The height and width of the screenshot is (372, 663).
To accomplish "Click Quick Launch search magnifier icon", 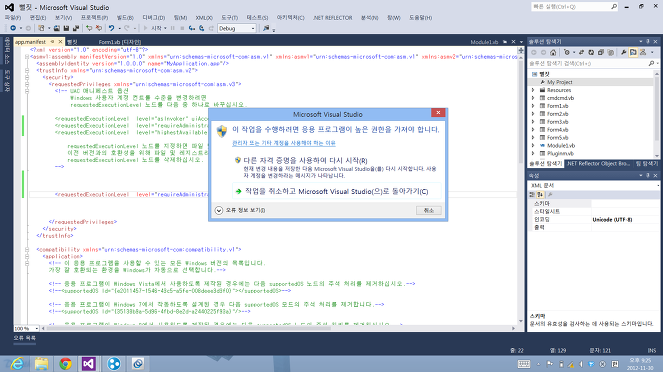I will pos(614,6).
